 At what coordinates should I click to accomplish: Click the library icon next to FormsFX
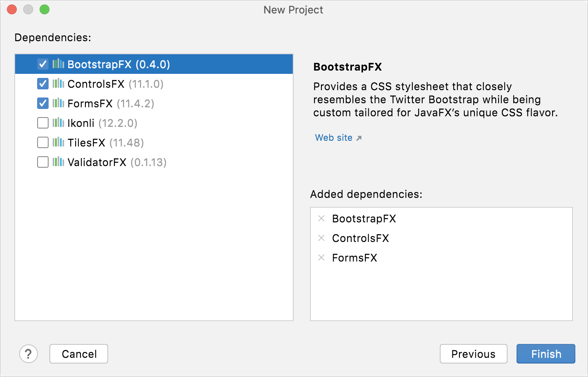(x=58, y=103)
